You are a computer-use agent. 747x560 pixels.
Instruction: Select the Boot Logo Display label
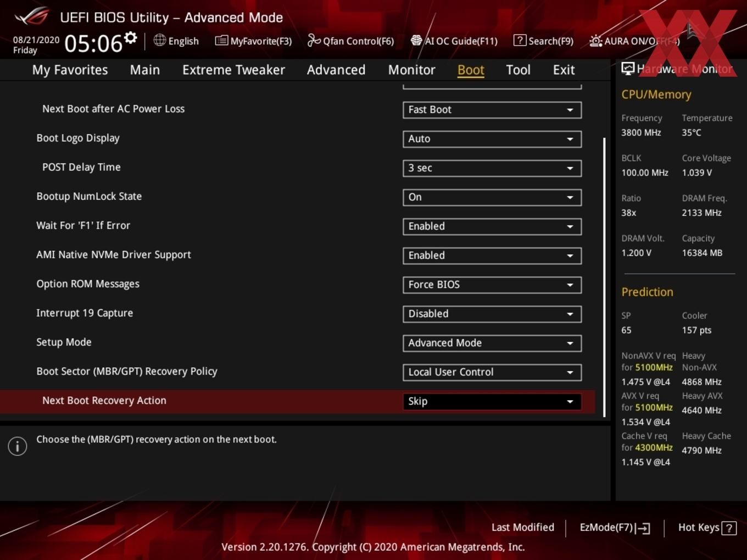[78, 138]
